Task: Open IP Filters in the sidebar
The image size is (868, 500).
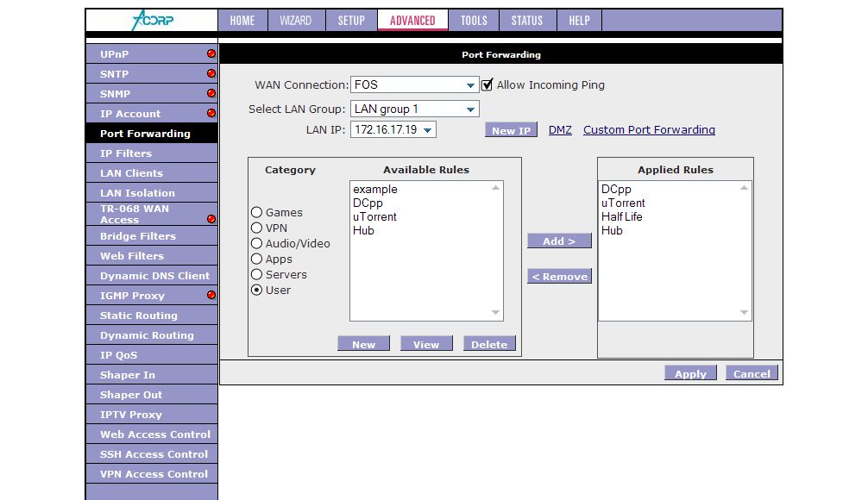Action: click(126, 153)
